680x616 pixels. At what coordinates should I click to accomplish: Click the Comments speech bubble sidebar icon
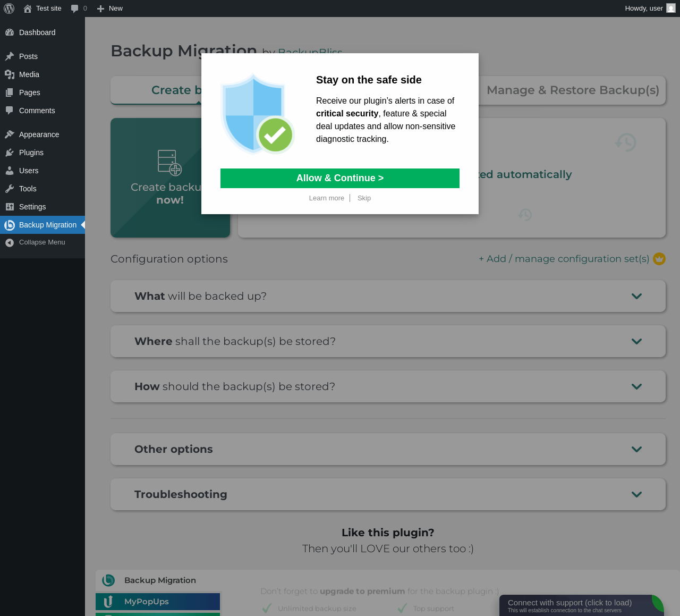click(x=10, y=111)
